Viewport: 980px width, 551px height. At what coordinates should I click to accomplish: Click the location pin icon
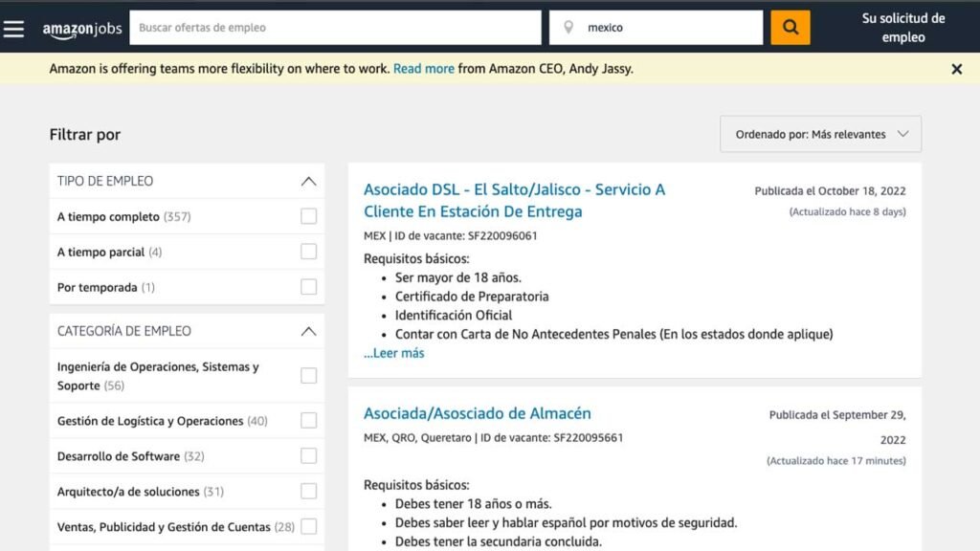coord(568,28)
